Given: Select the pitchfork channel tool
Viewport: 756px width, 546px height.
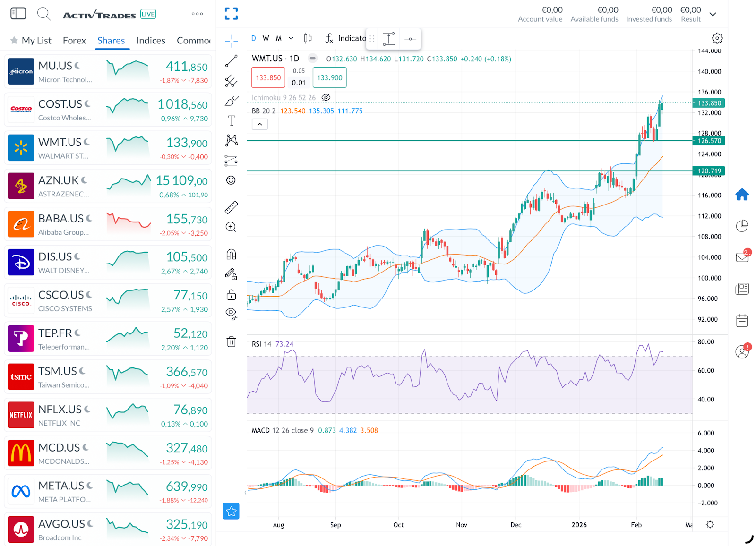Looking at the screenshot, I should point(231,81).
